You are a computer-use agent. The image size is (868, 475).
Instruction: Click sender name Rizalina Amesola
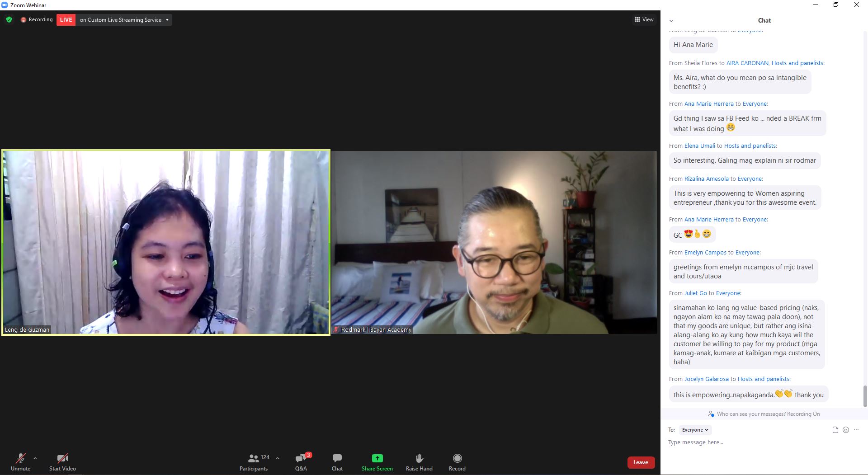[x=707, y=179]
